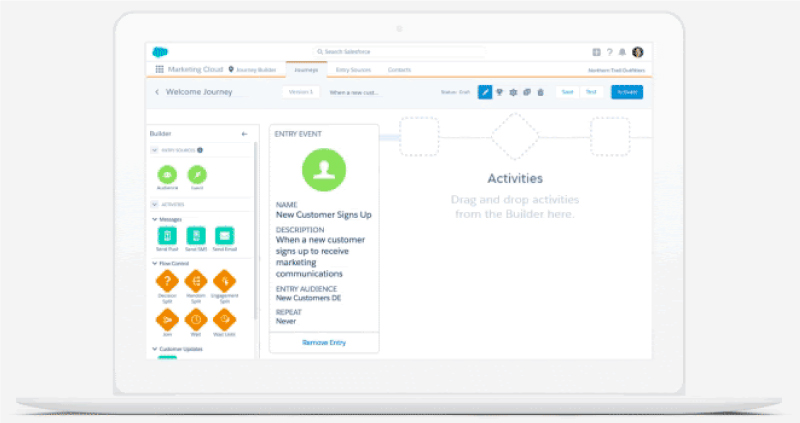Click the green entry event person icon
800x423 pixels.
tap(324, 170)
